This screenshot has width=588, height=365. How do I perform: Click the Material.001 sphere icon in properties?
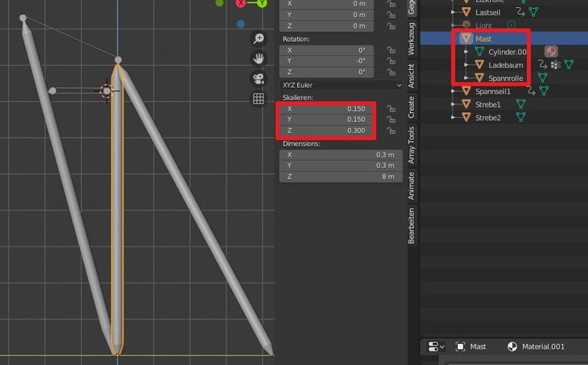[x=512, y=347]
